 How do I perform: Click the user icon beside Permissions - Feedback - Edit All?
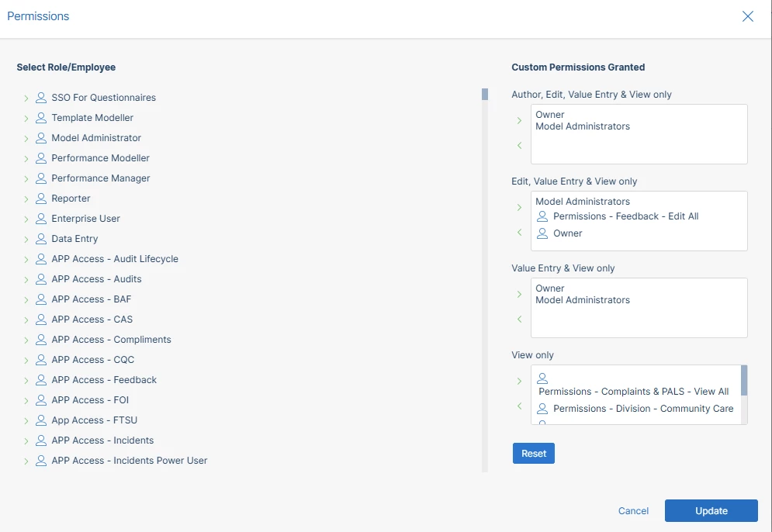(542, 216)
